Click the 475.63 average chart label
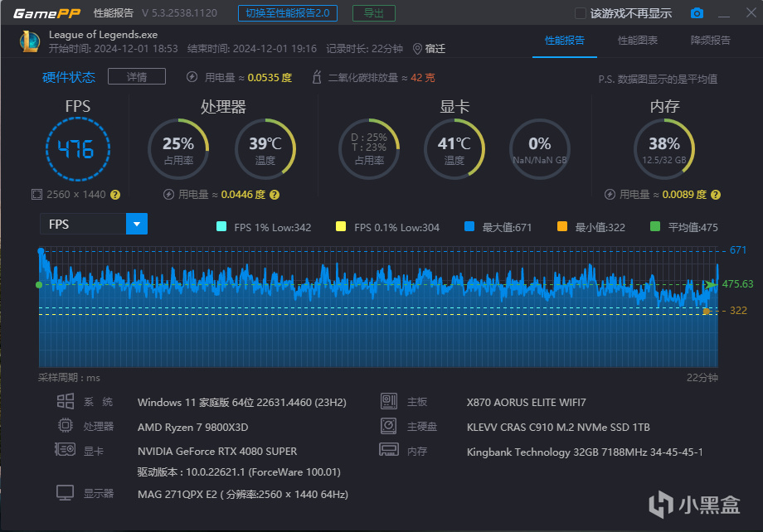Screen dimensions: 763x532 (x=737, y=284)
